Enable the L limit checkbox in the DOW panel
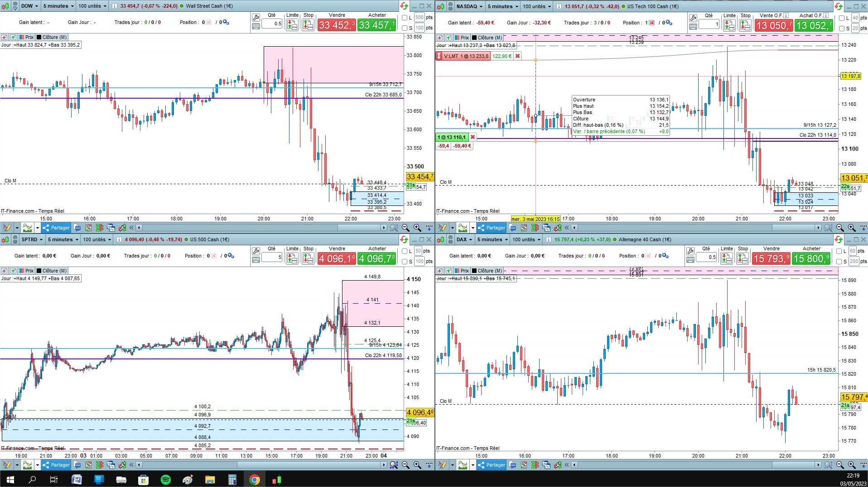Viewport: 868px width, 487px height. coord(405,18)
